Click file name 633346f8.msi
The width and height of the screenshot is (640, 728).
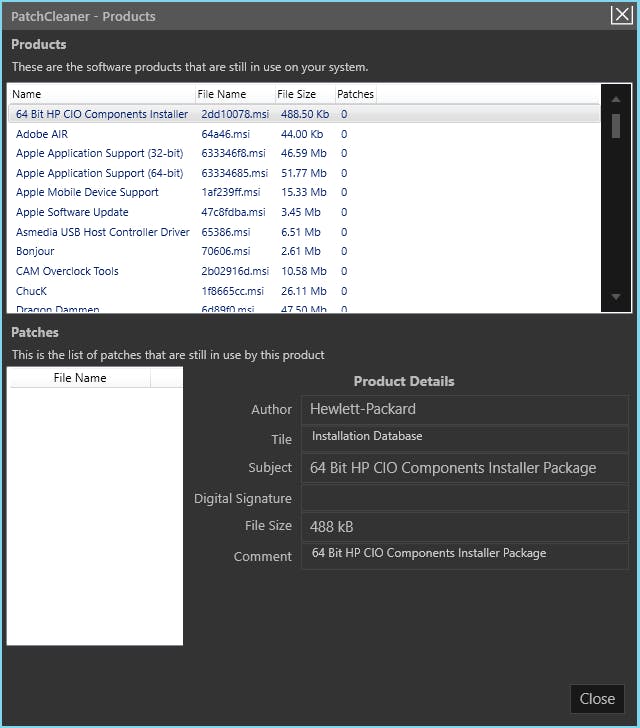pyautogui.click(x=234, y=153)
